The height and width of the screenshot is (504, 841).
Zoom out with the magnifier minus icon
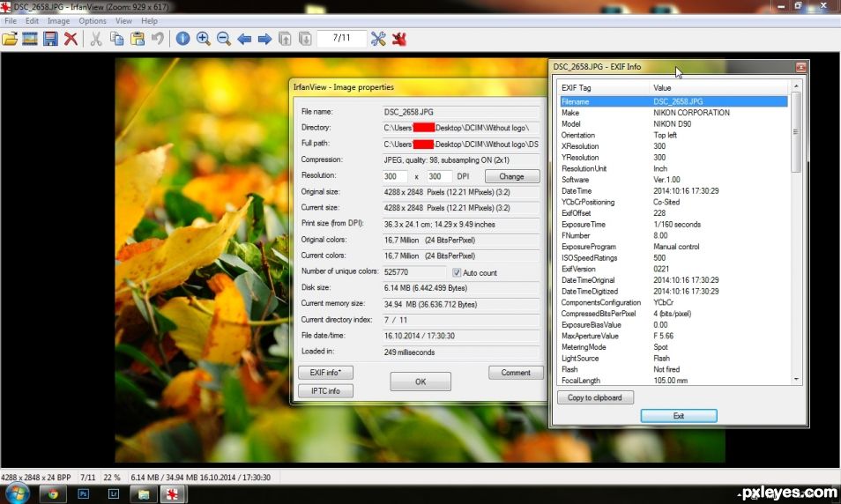tap(224, 39)
